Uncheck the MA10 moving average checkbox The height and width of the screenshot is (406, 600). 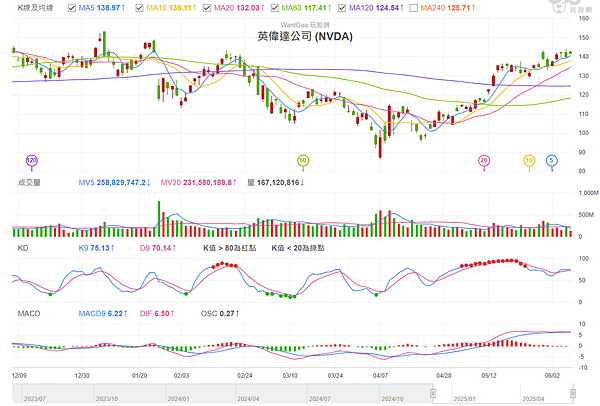coord(139,8)
